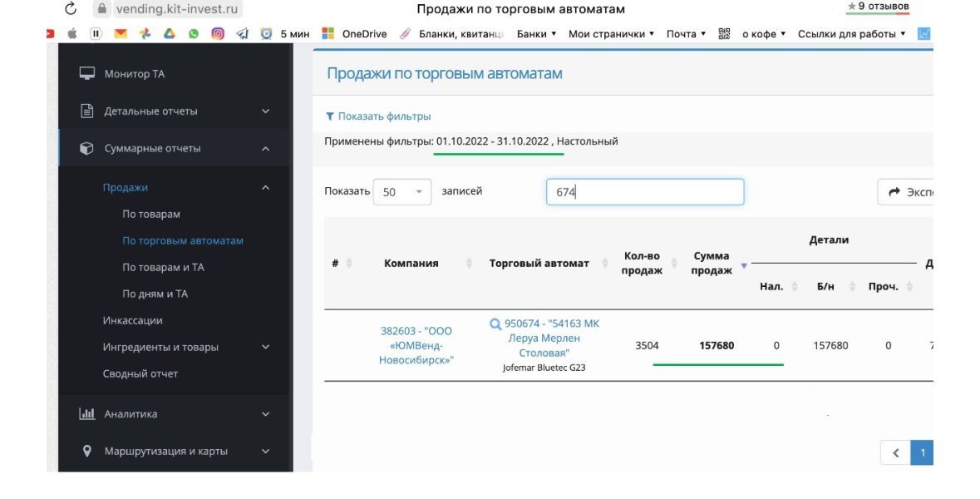Image resolution: width=980 pixels, height=499 pixels.
Task: Open the Apple bookmark icon
Action: [x=72, y=34]
